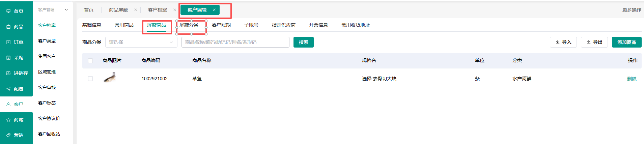Click the green 搜索 button
The image size is (644, 144).
point(304,42)
